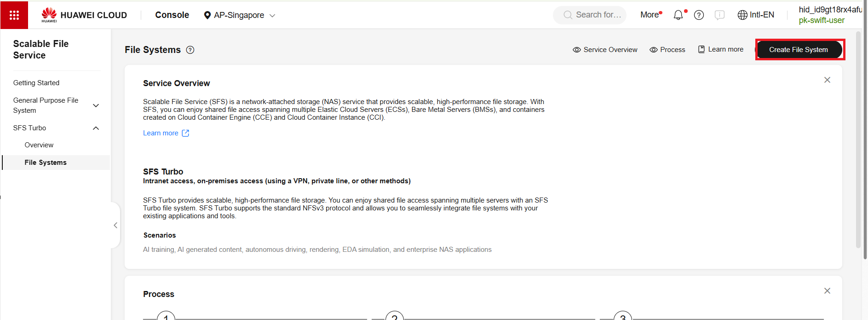Click the Huawei Cloud logo
Viewport: 868px width, 320px height.
coord(84,15)
